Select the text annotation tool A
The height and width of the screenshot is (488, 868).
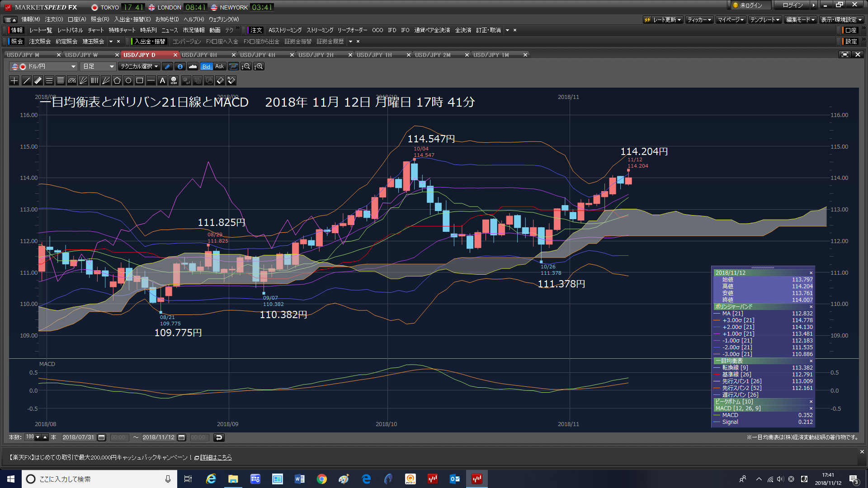click(162, 80)
